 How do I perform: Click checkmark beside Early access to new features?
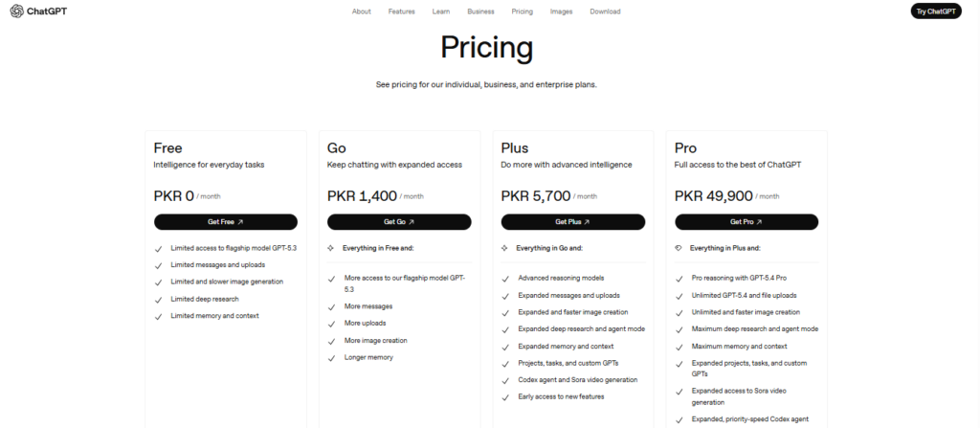click(x=504, y=397)
